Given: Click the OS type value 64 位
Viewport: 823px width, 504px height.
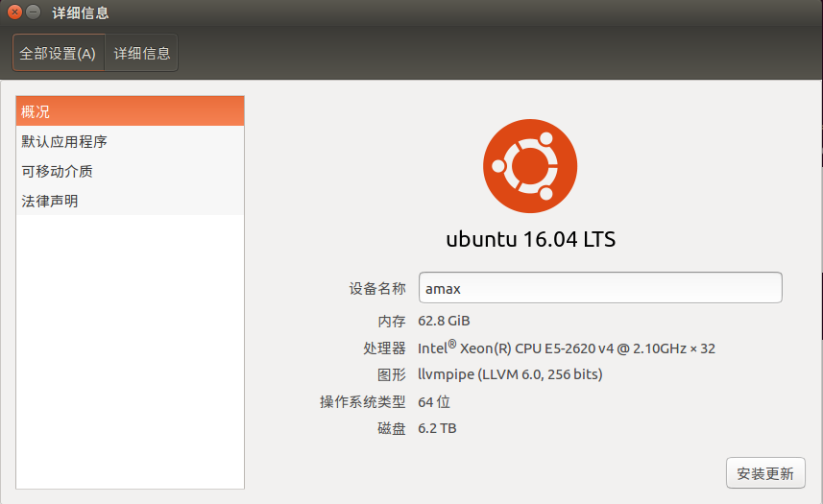Looking at the screenshot, I should pos(434,401).
